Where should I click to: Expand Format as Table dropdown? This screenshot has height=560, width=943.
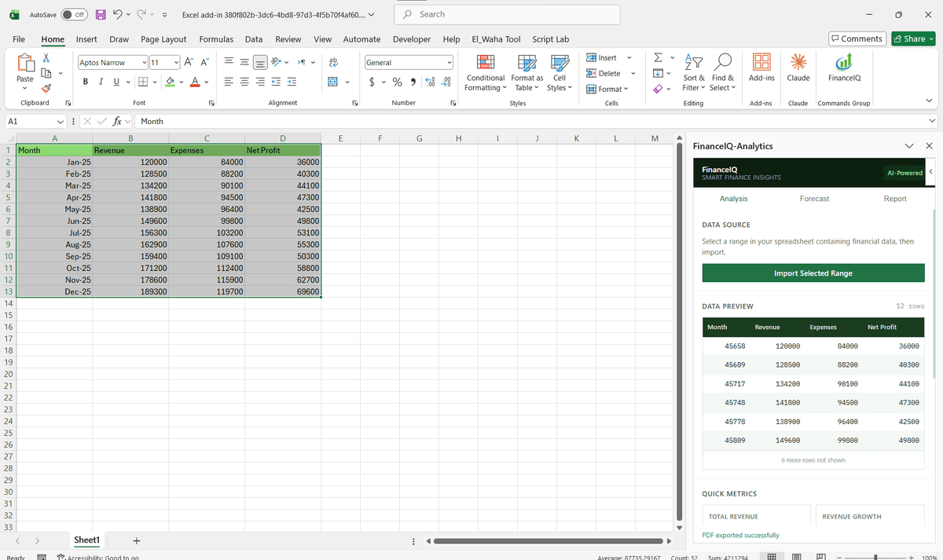527,82
